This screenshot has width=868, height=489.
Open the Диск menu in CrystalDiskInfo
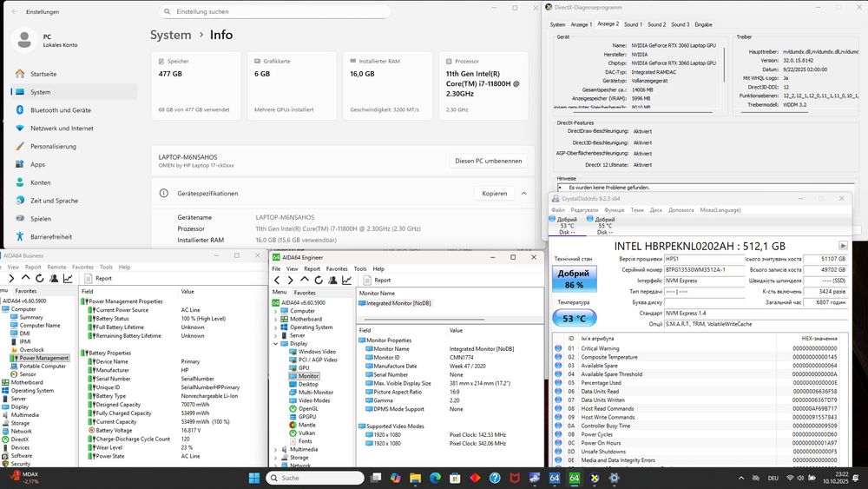pyautogui.click(x=656, y=210)
